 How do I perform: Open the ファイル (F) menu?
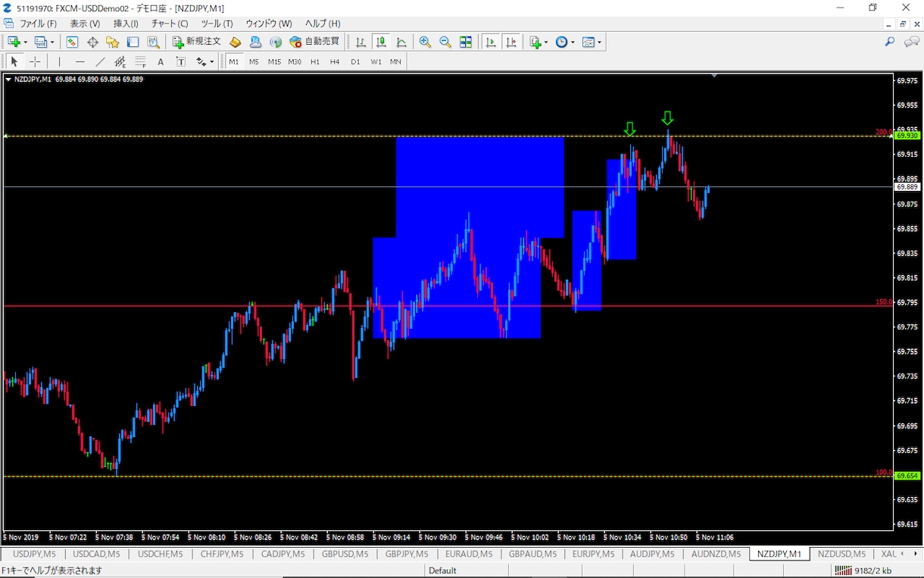(38, 23)
